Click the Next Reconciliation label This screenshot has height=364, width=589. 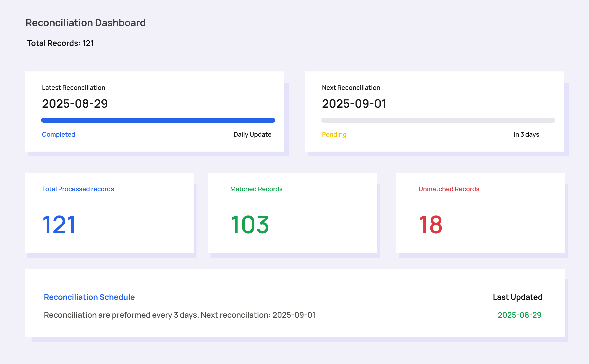point(351,88)
